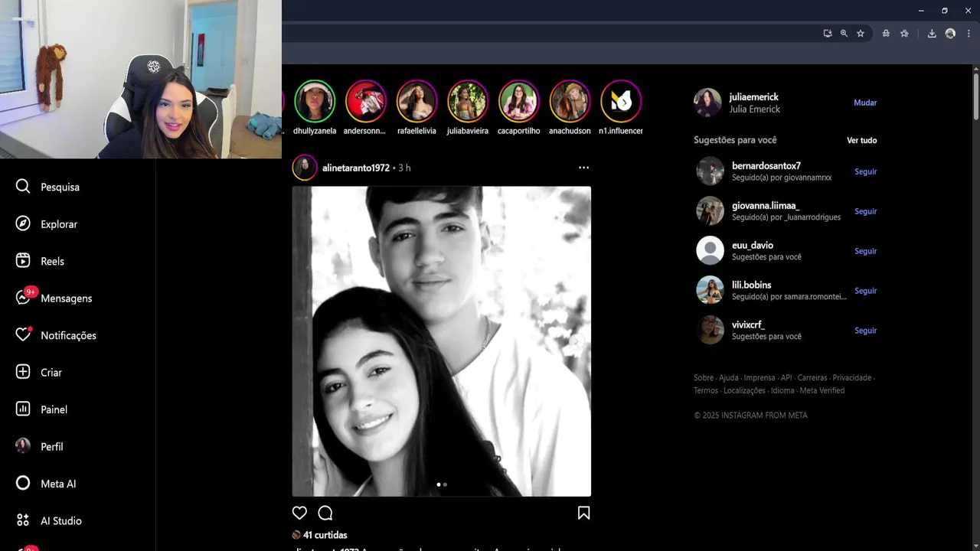Open alinetaranto1972 profile from post header
This screenshot has width=980, height=551.
[356, 168]
